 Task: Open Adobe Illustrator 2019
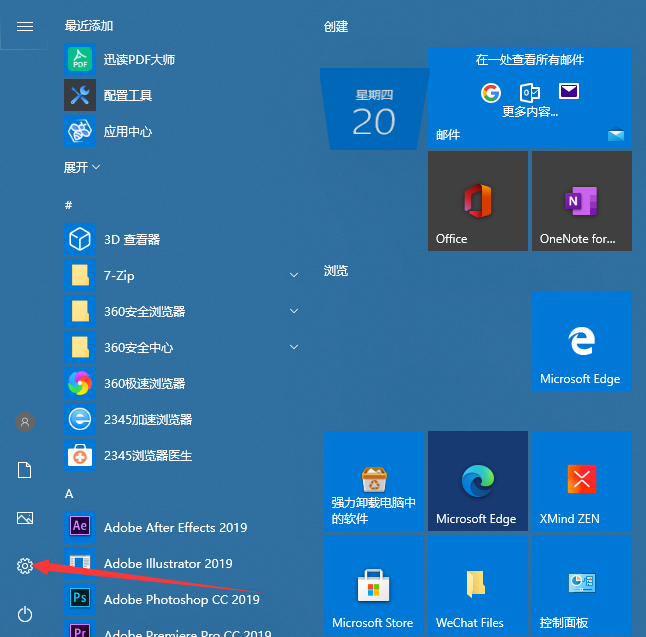(167, 563)
